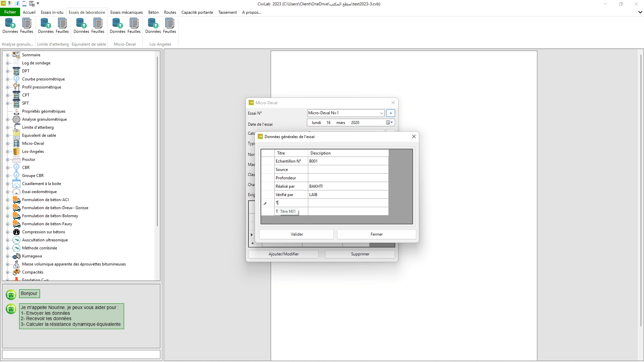The image size is (644, 362).
Task: Click the DPT tree icon
Action: coord(16,71)
